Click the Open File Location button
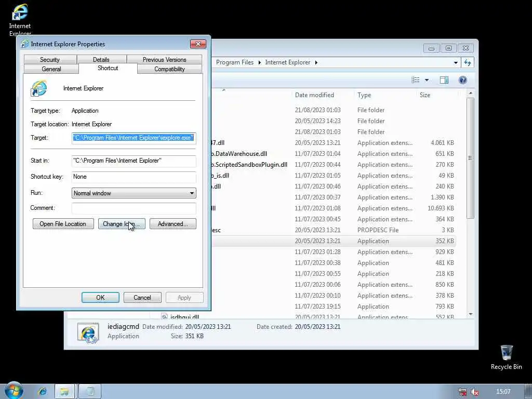 point(63,224)
